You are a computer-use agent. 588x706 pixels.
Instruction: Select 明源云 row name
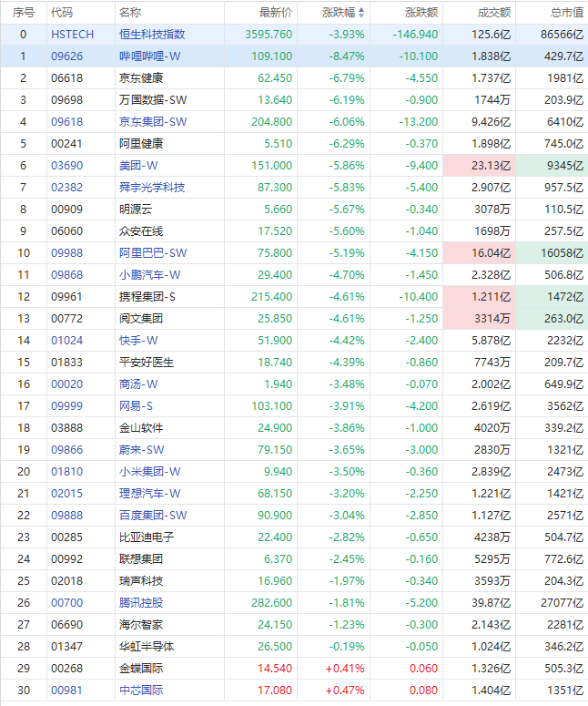pyautogui.click(x=136, y=210)
